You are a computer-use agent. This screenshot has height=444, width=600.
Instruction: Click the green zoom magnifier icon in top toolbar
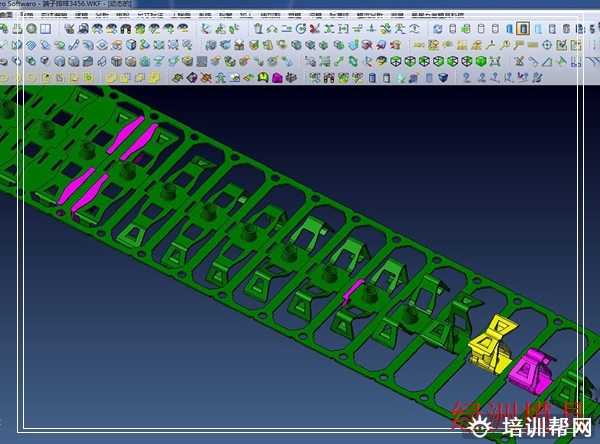33,28
